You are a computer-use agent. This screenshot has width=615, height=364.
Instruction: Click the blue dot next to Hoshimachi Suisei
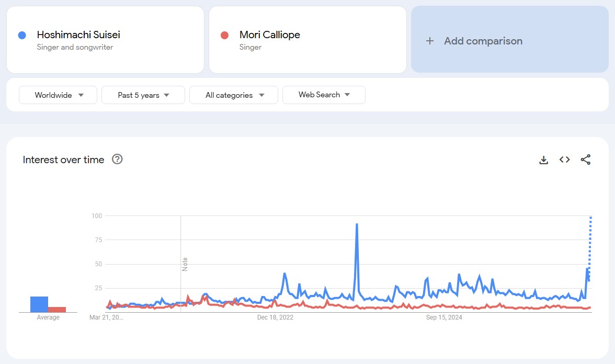pos(22,36)
